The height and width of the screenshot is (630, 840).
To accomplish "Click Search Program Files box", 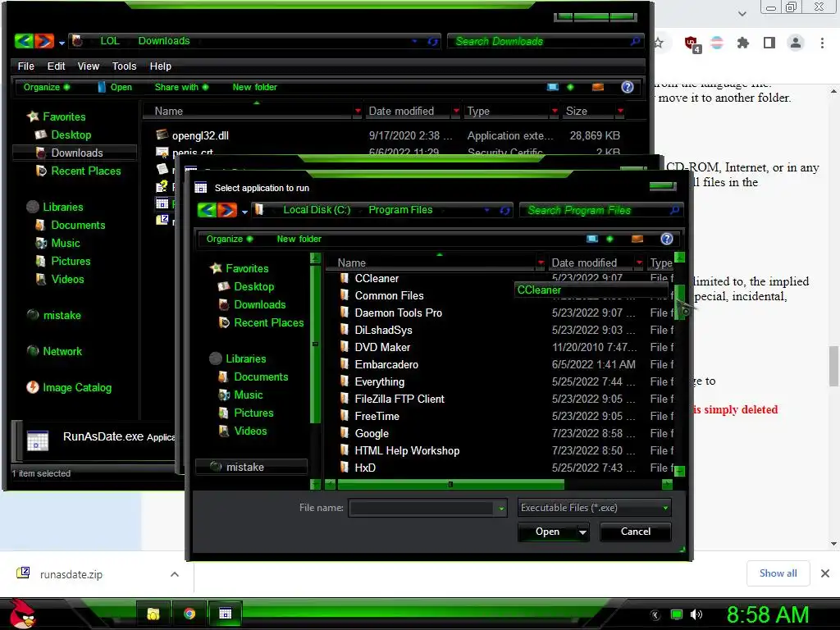I will pos(601,211).
